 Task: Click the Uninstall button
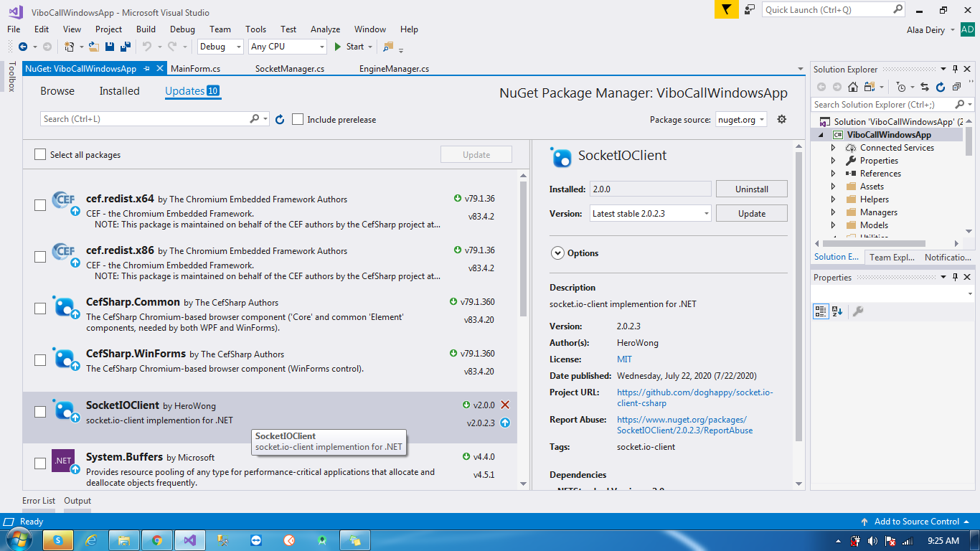[x=751, y=189]
